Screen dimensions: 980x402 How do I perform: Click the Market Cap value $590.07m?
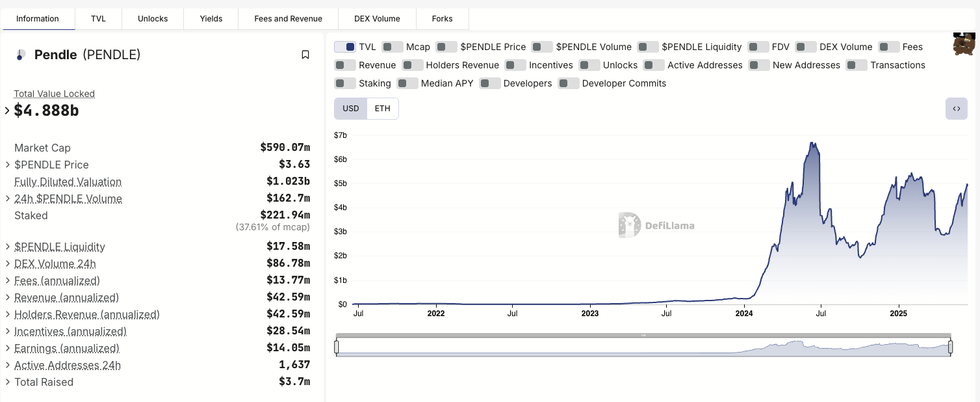click(x=285, y=148)
